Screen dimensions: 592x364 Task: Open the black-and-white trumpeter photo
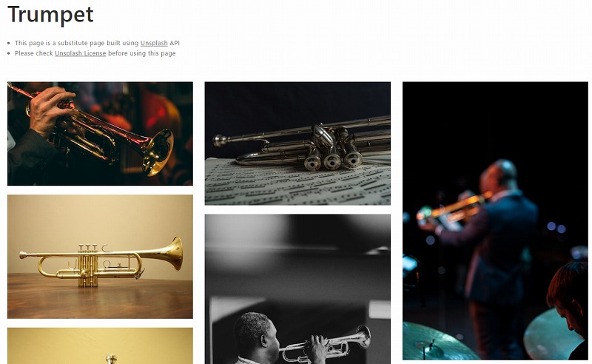[297, 289]
